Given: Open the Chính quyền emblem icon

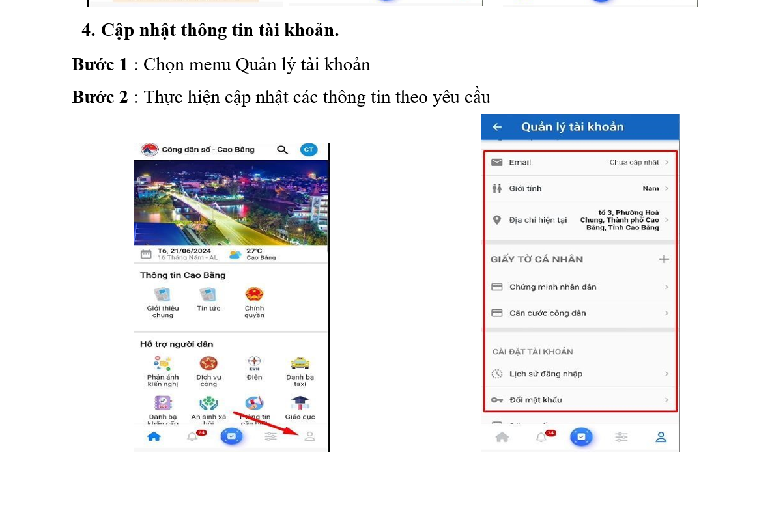Looking at the screenshot, I should coord(254,294).
